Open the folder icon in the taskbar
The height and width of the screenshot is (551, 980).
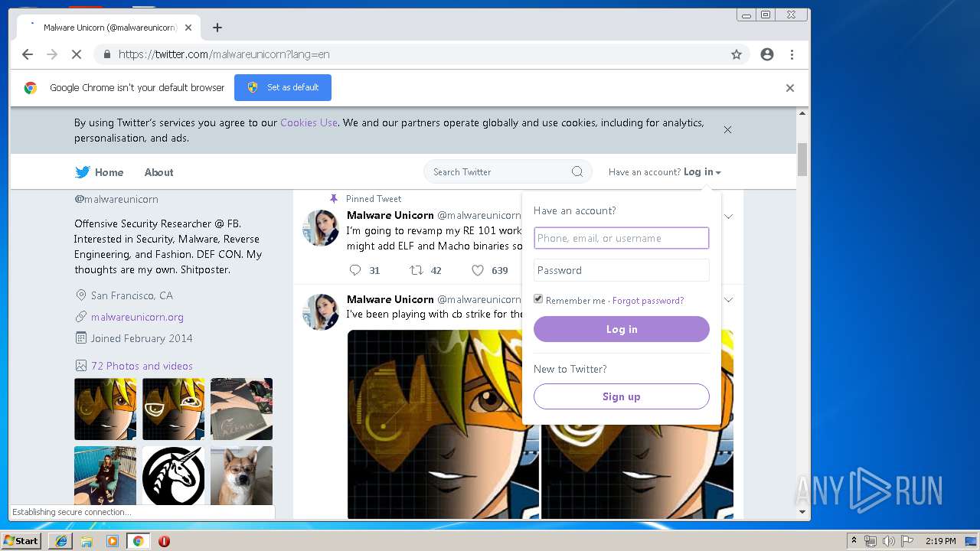(87, 541)
